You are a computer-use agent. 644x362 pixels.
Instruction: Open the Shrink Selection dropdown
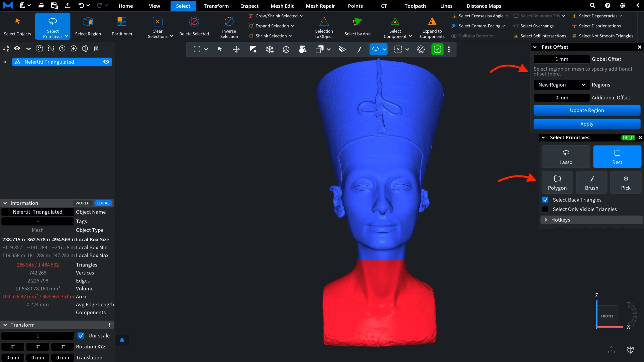coord(290,36)
